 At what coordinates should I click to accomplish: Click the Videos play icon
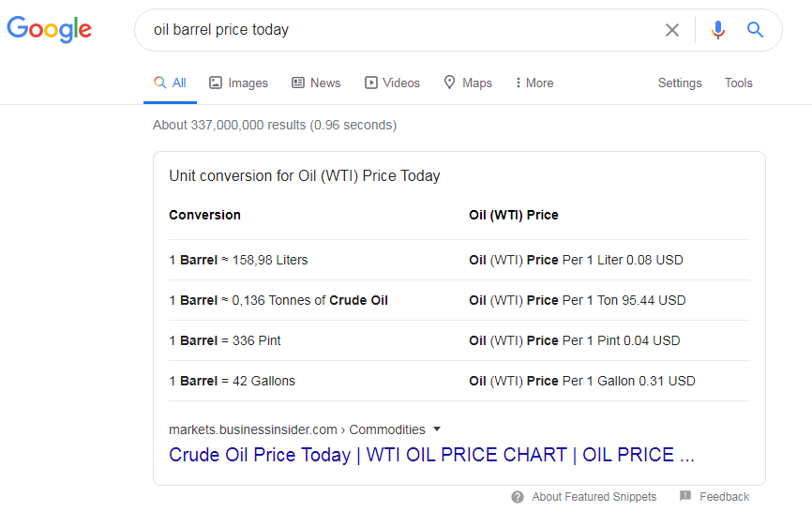coord(371,83)
